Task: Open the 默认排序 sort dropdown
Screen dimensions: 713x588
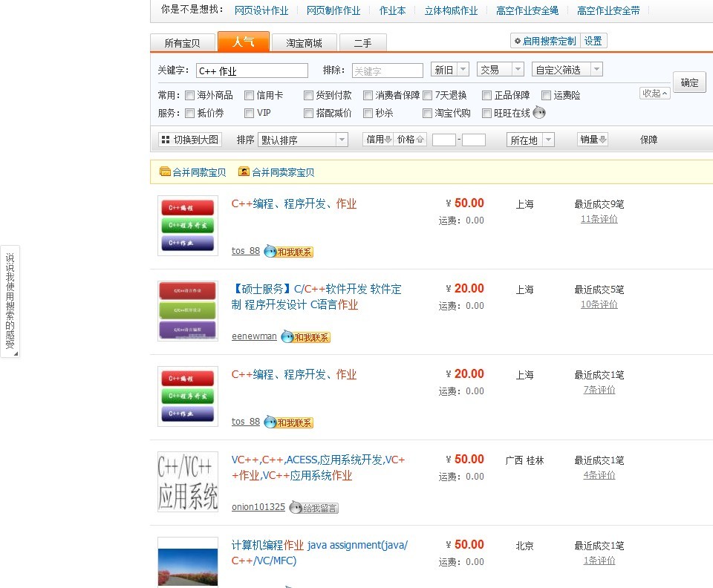Action: coord(303,140)
